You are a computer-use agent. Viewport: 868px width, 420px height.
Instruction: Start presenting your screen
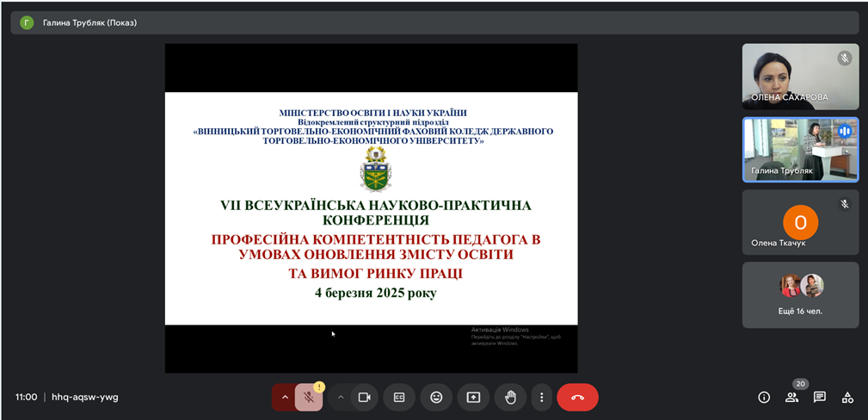(x=473, y=398)
